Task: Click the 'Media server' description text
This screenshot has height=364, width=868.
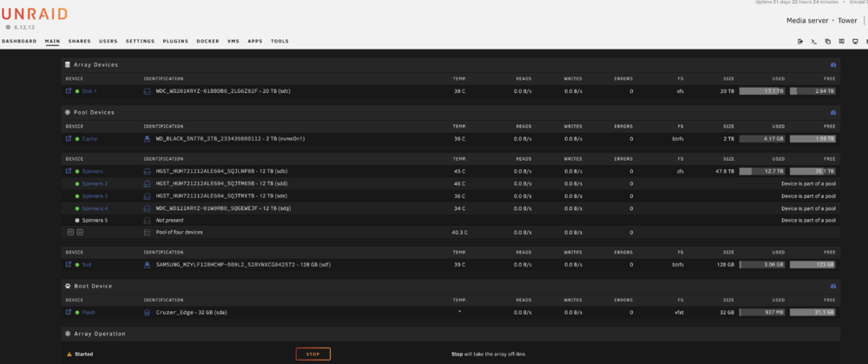Action: pyautogui.click(x=807, y=21)
